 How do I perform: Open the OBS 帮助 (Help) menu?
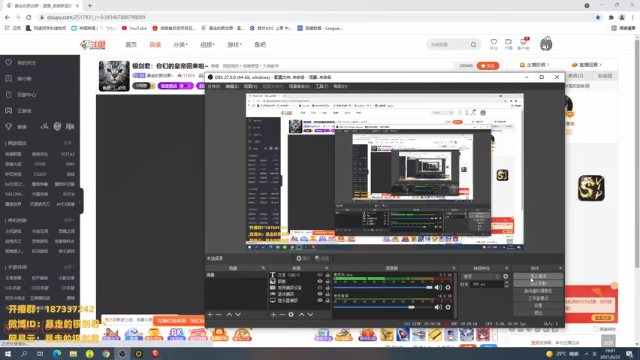[340, 87]
